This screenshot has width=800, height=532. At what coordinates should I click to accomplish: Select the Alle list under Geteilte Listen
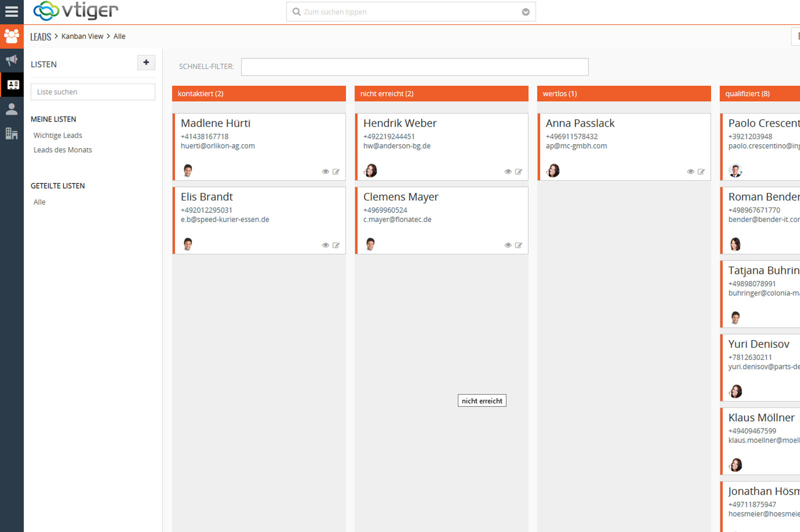(39, 202)
